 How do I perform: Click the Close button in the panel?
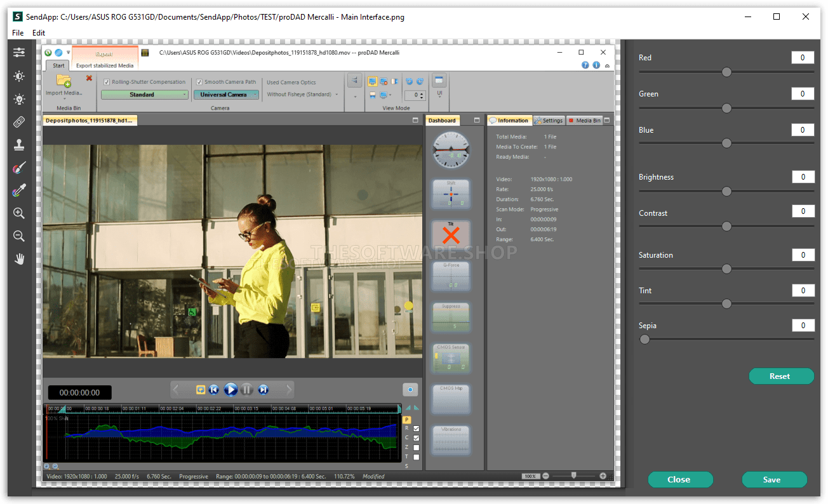coord(680,480)
